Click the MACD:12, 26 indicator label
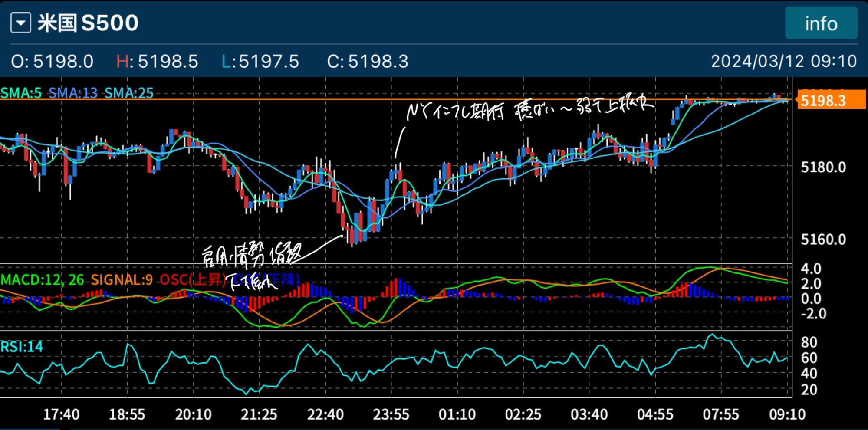The image size is (868, 430). click(x=42, y=280)
